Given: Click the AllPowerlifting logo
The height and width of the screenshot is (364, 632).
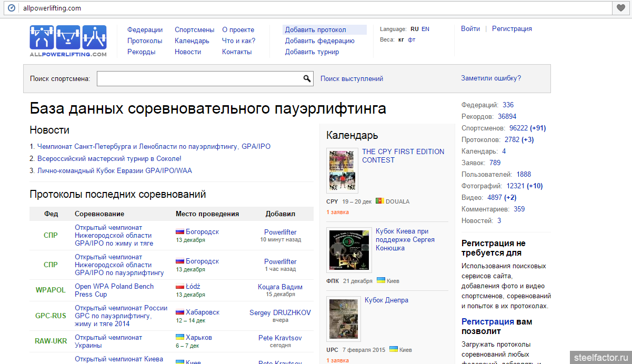Looking at the screenshot, I should 68,41.
